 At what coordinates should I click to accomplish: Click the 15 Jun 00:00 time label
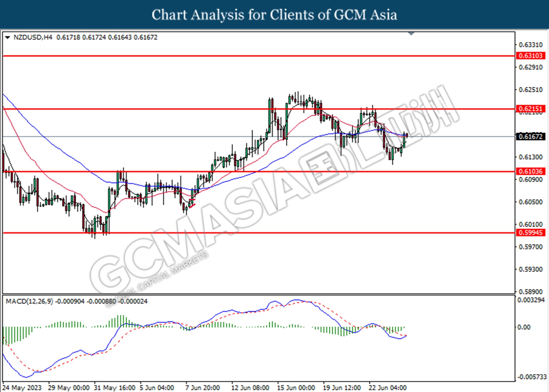(x=296, y=388)
